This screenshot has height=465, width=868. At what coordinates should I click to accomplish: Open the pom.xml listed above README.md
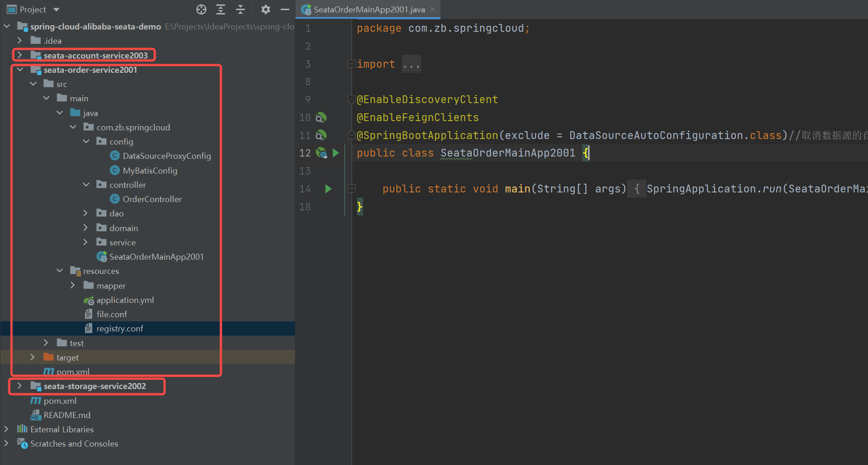pyautogui.click(x=60, y=401)
